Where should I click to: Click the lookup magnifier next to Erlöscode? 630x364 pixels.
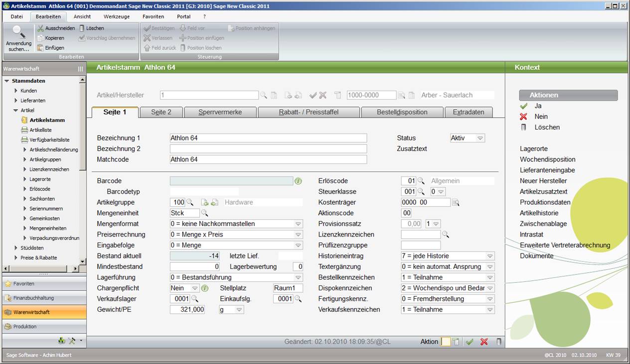point(421,181)
